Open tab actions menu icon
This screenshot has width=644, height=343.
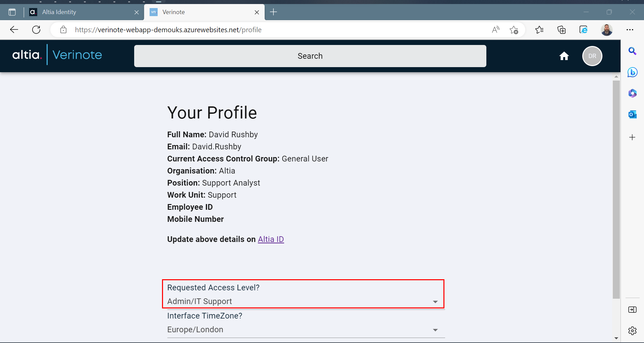click(12, 12)
